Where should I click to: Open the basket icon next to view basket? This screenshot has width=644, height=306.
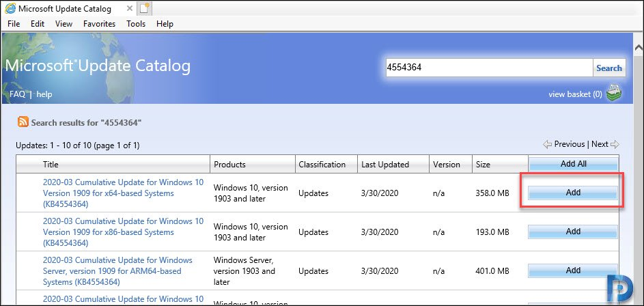pyautogui.click(x=614, y=94)
